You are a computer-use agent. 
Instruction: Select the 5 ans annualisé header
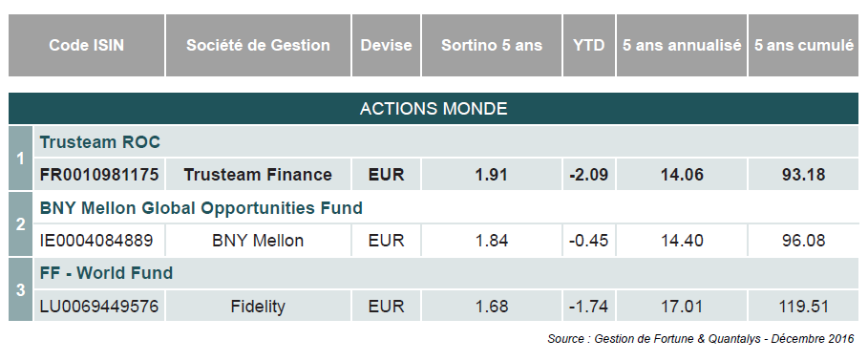coord(682,46)
